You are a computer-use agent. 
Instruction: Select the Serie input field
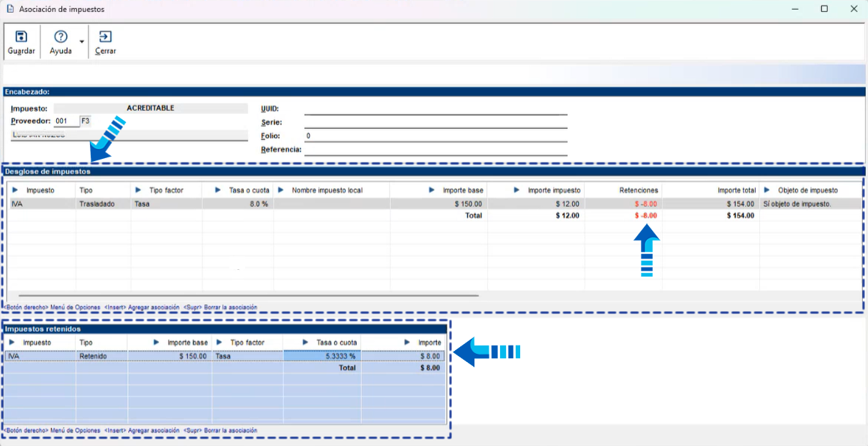coord(435,122)
